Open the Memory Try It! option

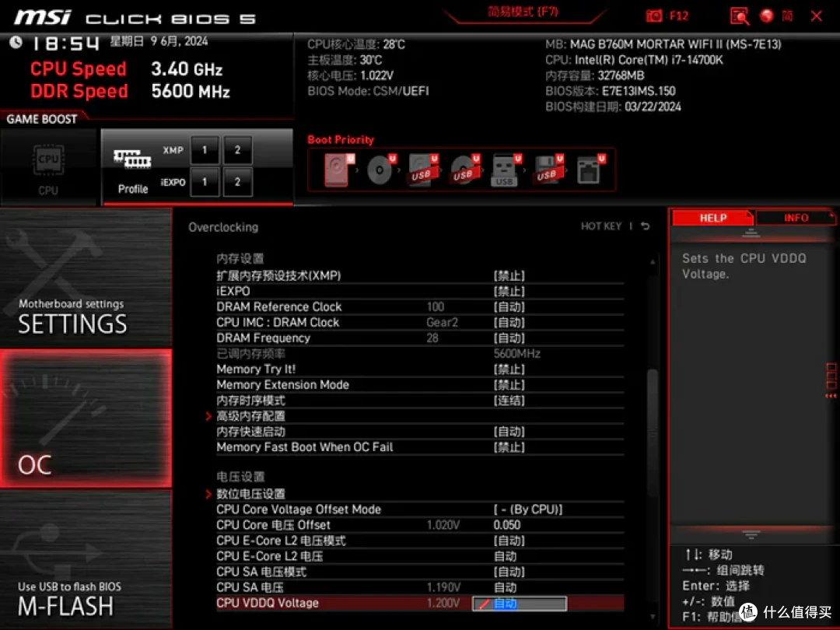point(420,369)
